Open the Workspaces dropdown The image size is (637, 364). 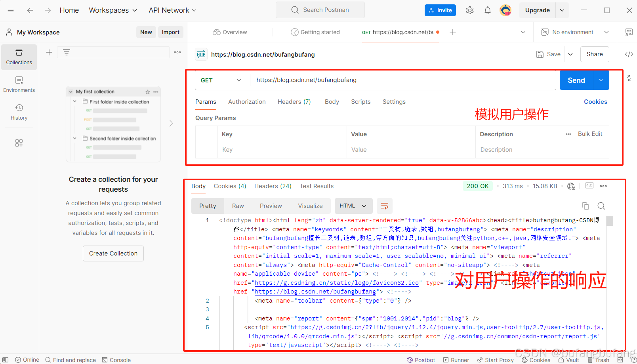click(x=113, y=10)
